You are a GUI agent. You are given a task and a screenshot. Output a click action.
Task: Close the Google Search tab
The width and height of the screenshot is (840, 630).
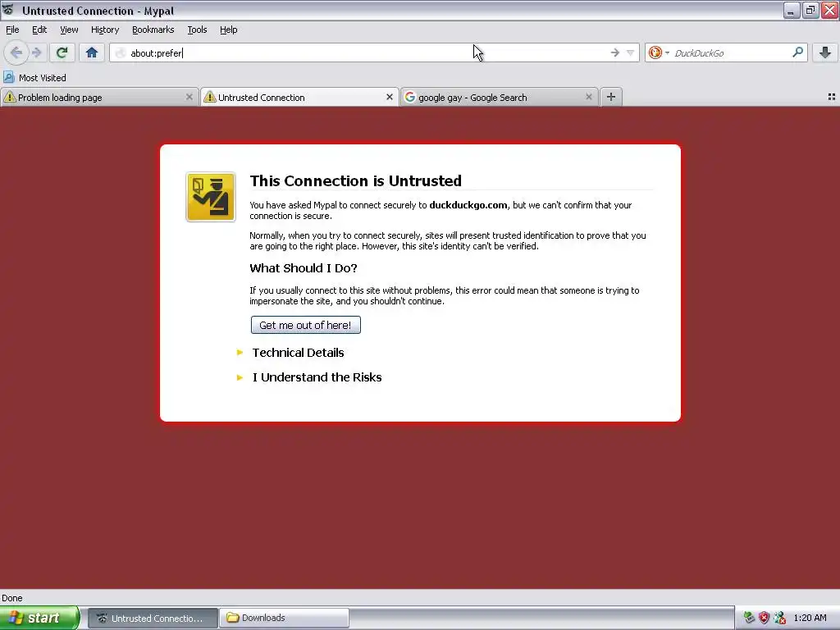point(589,97)
